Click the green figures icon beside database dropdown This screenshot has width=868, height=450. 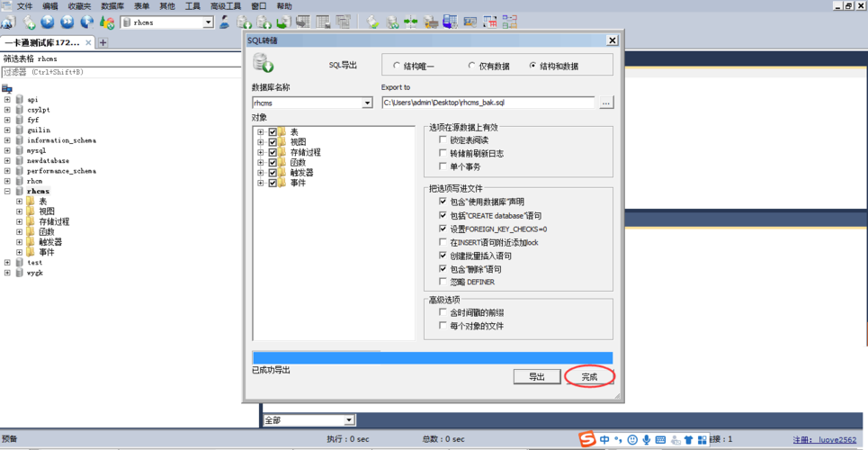[x=107, y=22]
